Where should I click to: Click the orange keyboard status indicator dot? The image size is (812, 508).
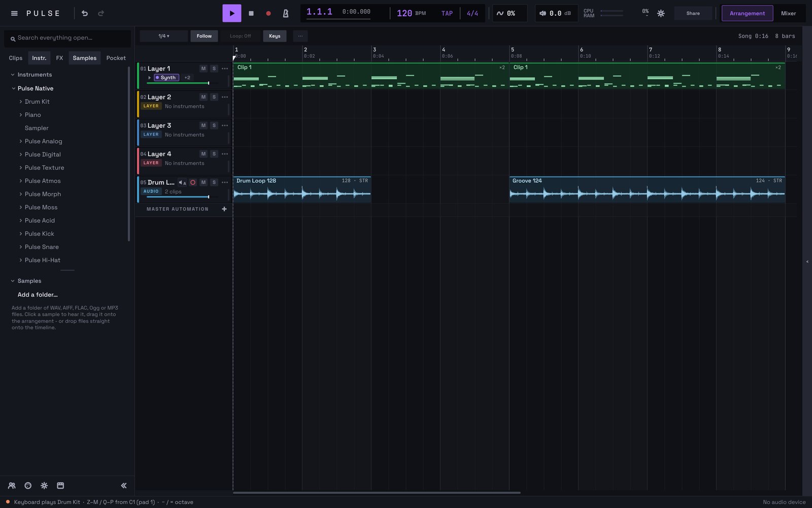coord(8,502)
